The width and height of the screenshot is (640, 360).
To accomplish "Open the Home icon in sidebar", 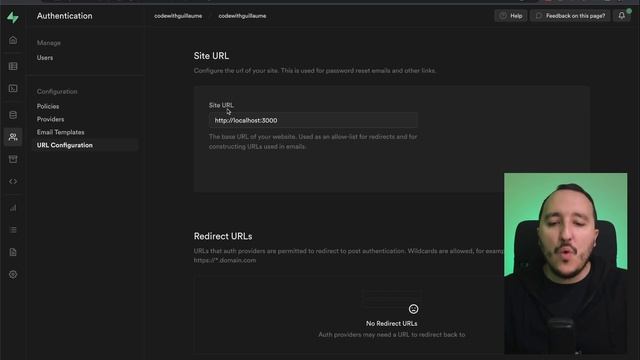I will pyautogui.click(x=13, y=40).
